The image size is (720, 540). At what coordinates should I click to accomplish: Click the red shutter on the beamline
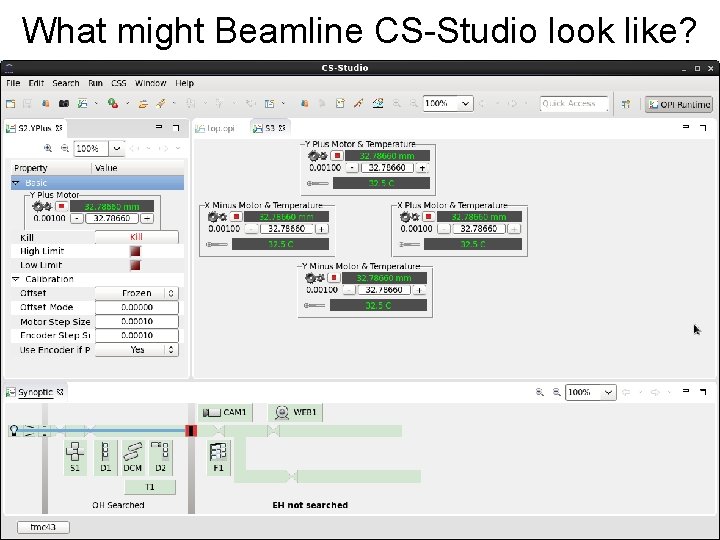[x=191, y=431]
